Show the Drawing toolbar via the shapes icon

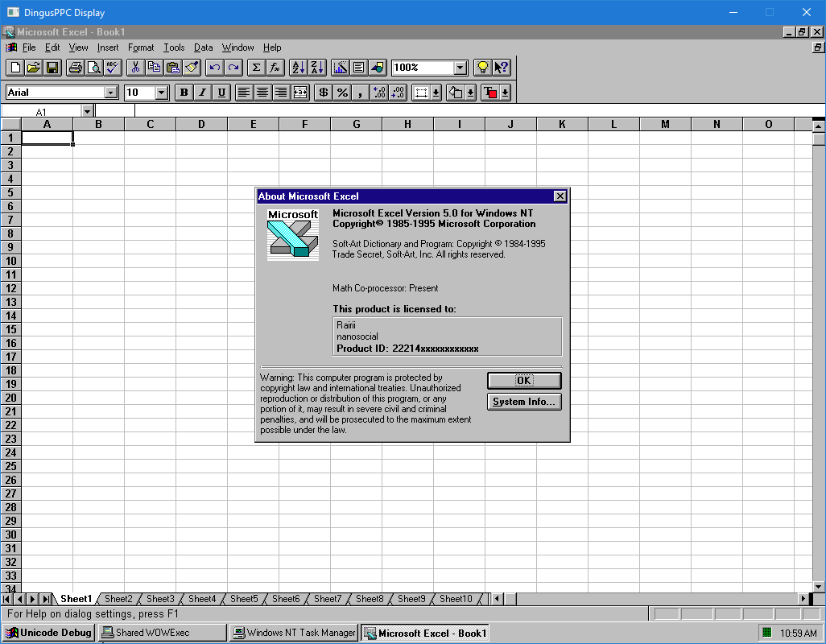[378, 68]
